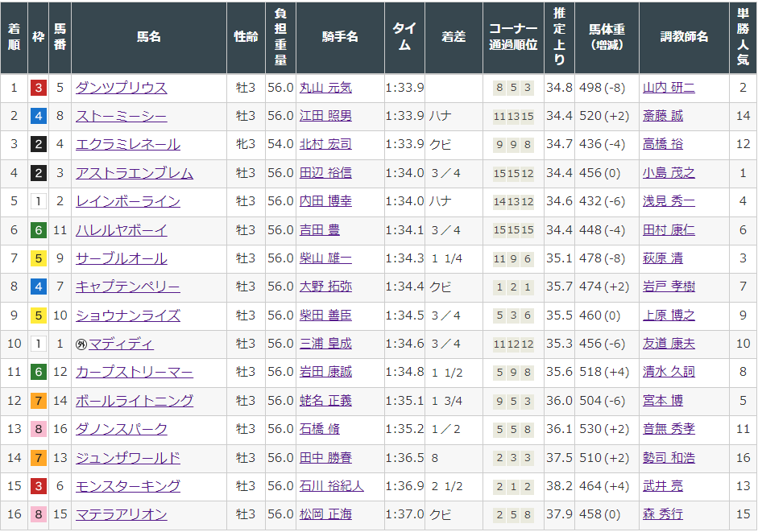Open trainer link 小島 茂之
This screenshot has width=758, height=532.
[x=669, y=173]
